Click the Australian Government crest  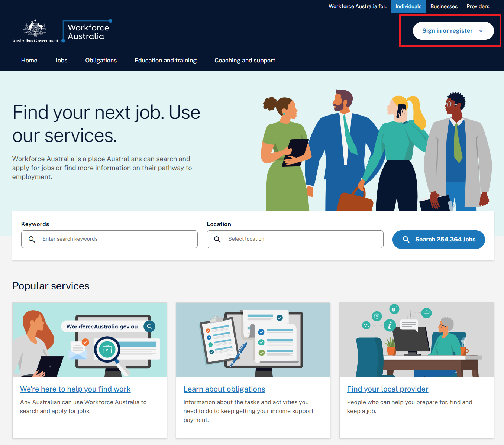click(x=35, y=31)
